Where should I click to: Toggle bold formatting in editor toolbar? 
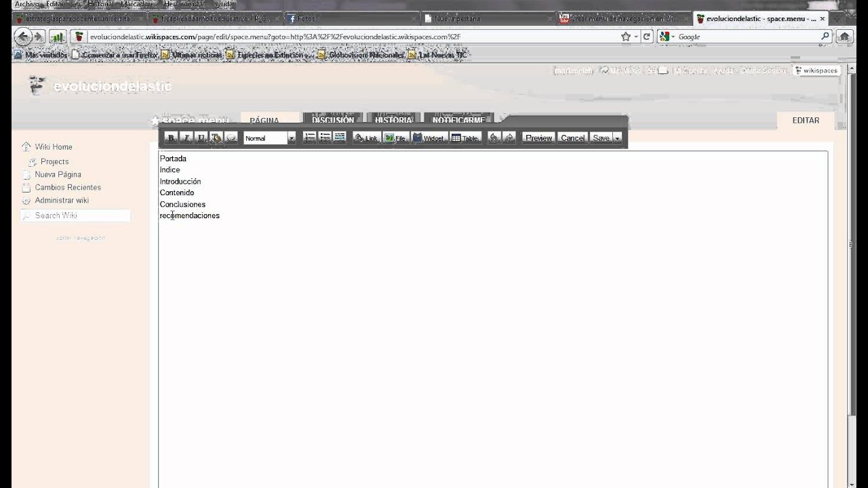tap(171, 138)
